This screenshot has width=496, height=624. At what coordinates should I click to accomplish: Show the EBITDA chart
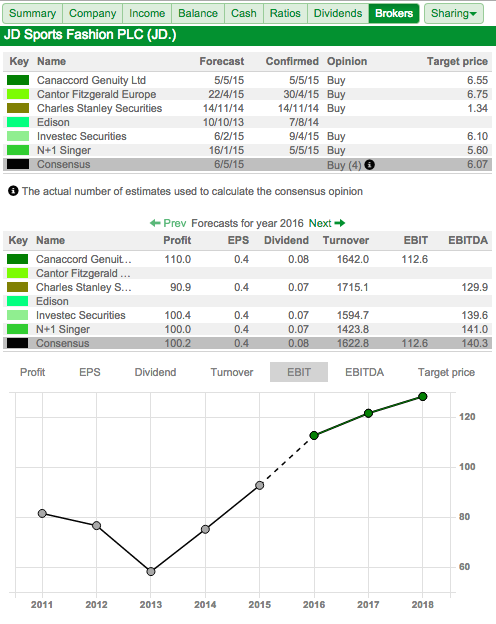point(364,372)
